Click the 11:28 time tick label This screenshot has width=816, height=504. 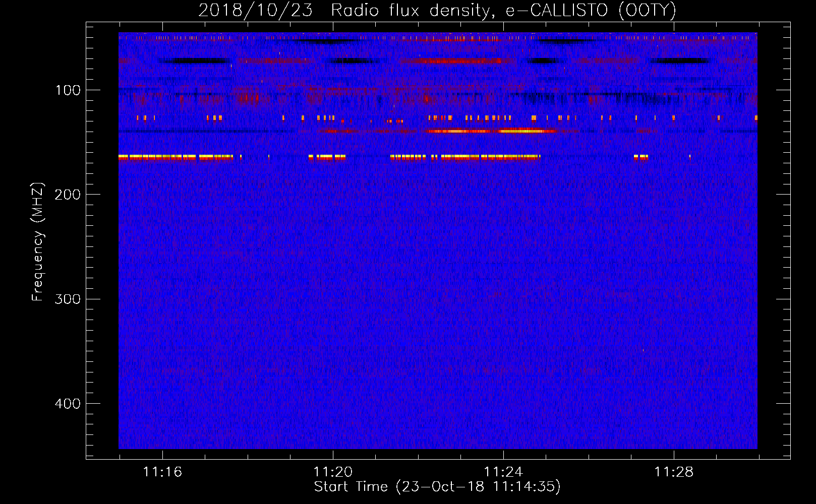pyautogui.click(x=674, y=472)
